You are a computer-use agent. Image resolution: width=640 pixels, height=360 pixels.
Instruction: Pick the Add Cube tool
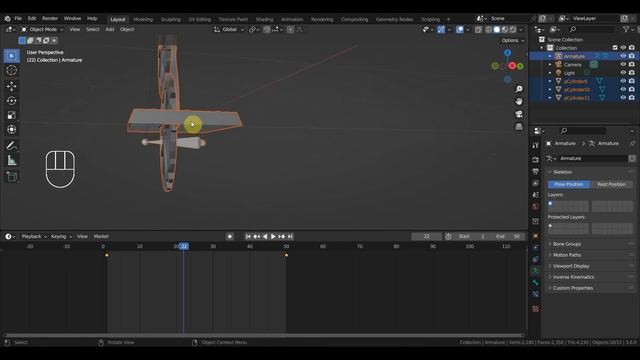point(11,177)
